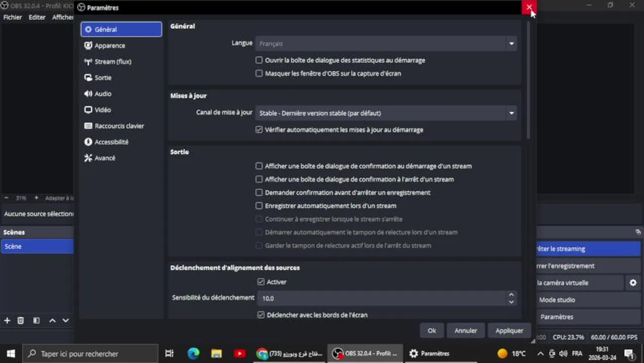
Task: Open File Explorer from taskbar
Action: (x=216, y=354)
